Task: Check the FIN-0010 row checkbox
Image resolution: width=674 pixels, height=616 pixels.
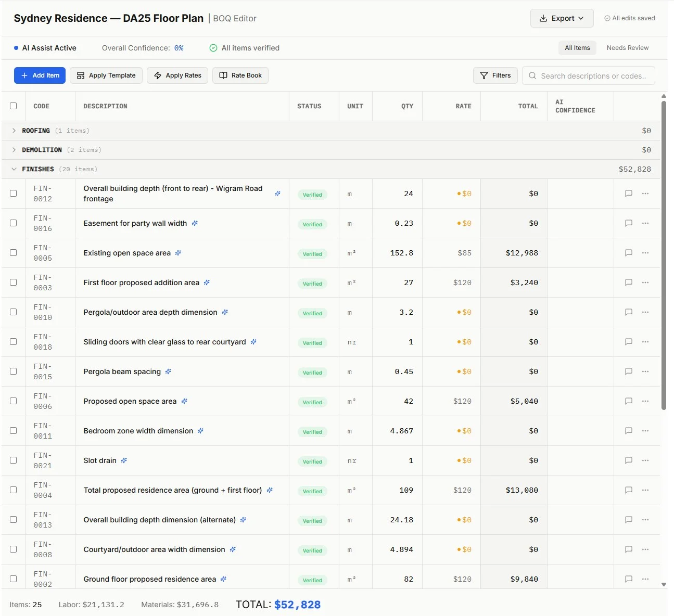Action: pyautogui.click(x=14, y=312)
